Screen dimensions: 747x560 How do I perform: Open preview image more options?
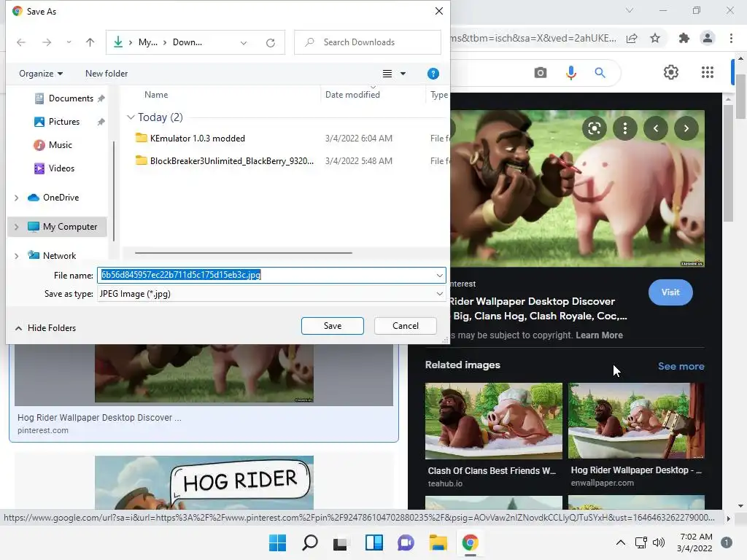coord(625,128)
